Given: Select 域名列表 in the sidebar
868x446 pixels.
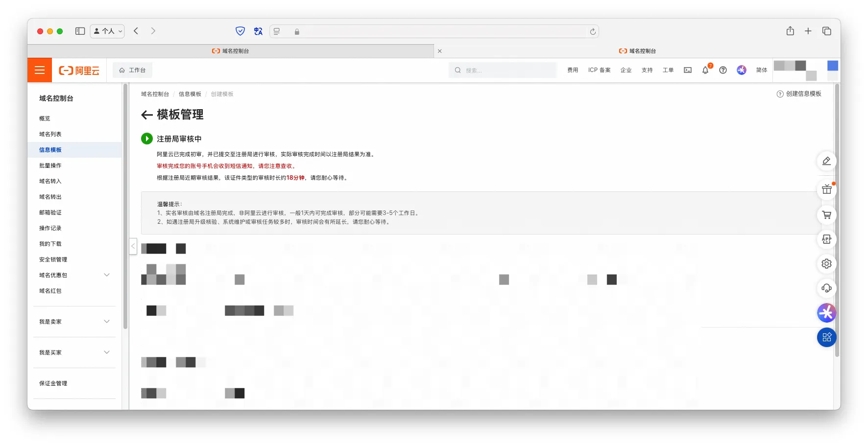Looking at the screenshot, I should pos(50,134).
